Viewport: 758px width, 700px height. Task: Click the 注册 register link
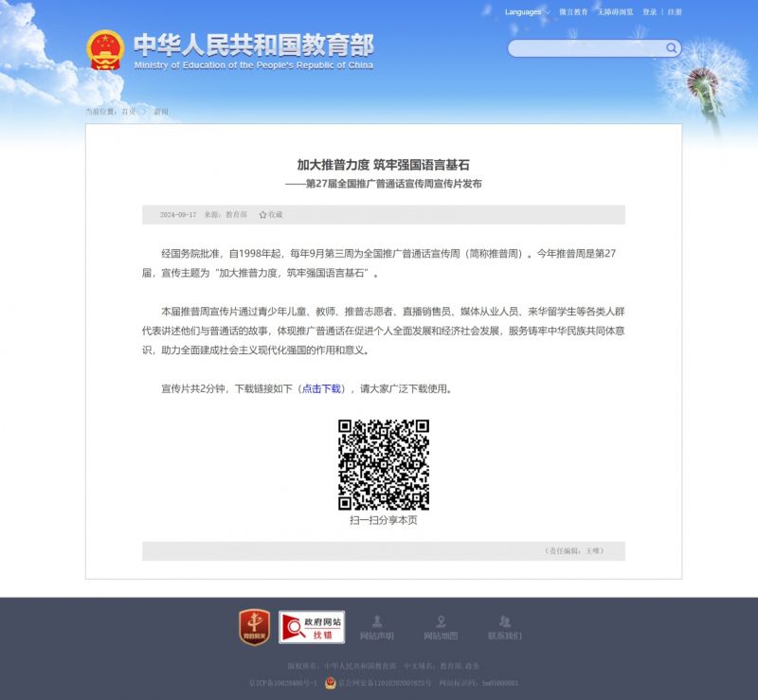(x=675, y=12)
